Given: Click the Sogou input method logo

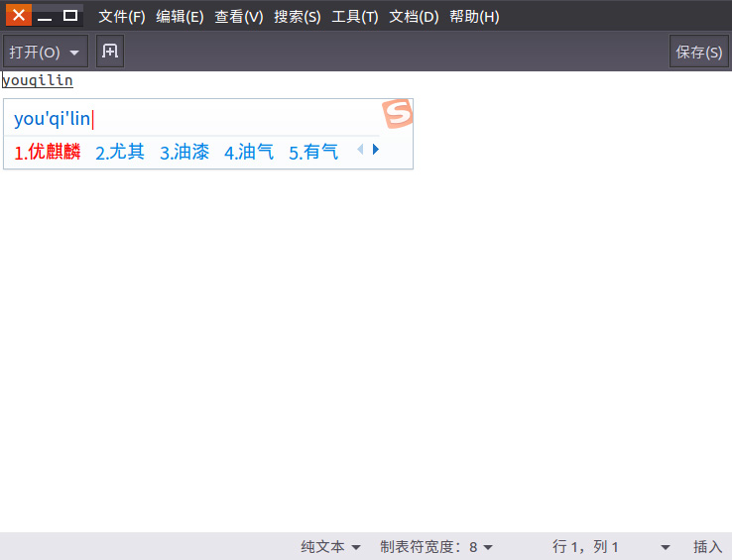Looking at the screenshot, I should point(398,113).
